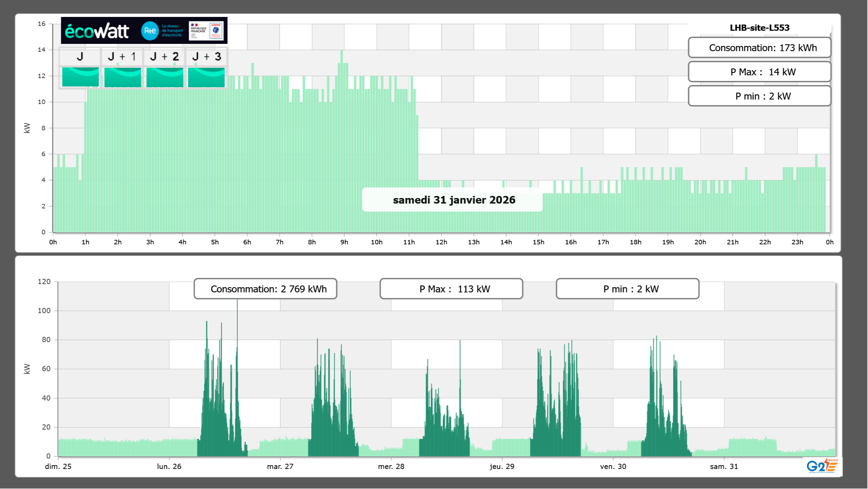
Task: Click the P Max : 113 kW box
Action: (451, 289)
